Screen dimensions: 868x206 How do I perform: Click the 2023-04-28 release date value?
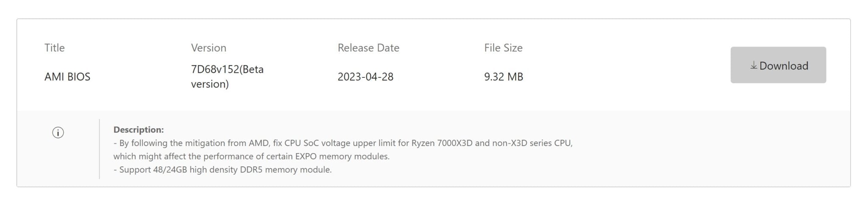pos(365,77)
